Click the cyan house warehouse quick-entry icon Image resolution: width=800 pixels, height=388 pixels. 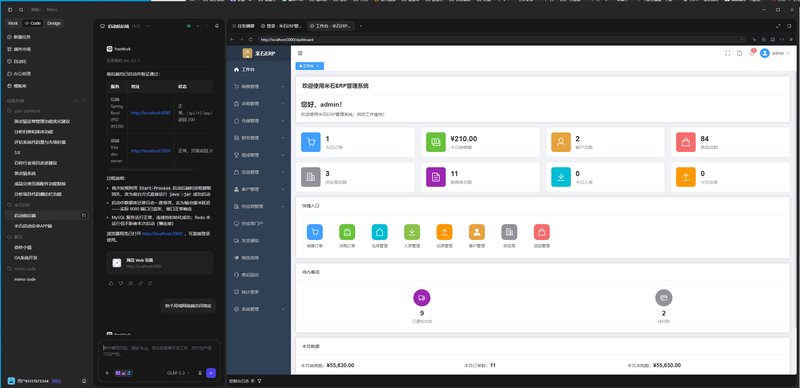pyautogui.click(x=380, y=232)
